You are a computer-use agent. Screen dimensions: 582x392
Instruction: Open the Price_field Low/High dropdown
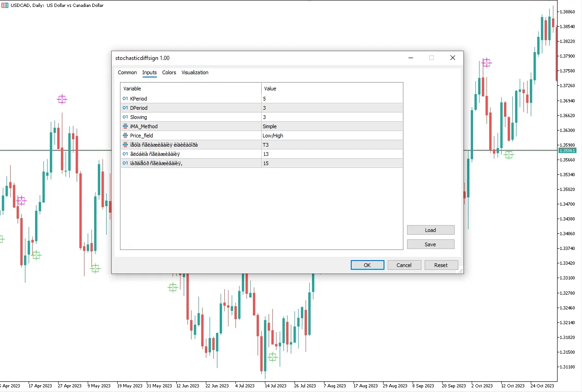pyautogui.click(x=332, y=136)
